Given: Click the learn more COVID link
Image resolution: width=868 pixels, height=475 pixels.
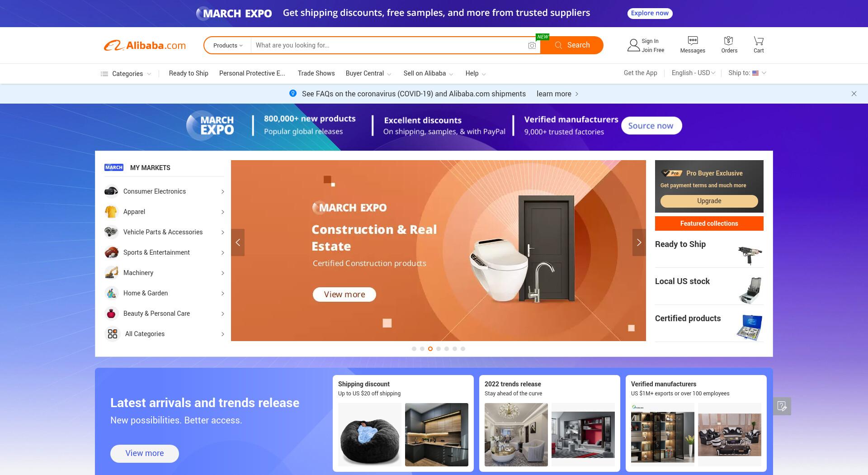Looking at the screenshot, I should pos(557,94).
